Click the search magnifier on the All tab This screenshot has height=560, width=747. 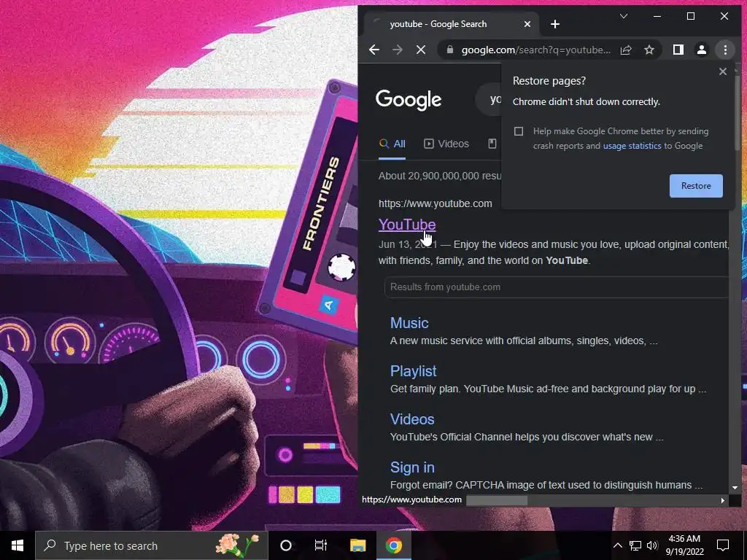click(384, 144)
